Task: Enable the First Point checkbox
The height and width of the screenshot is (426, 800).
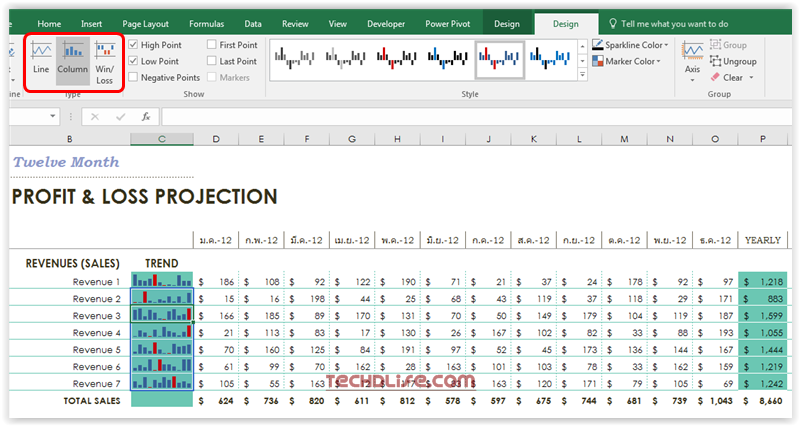Action: (212, 45)
